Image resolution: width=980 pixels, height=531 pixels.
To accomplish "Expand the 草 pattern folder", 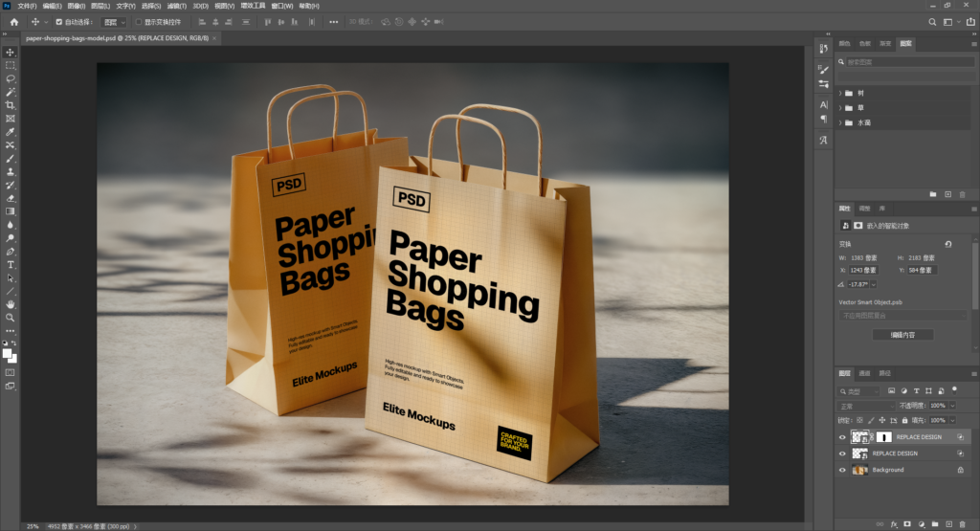I will pyautogui.click(x=840, y=108).
